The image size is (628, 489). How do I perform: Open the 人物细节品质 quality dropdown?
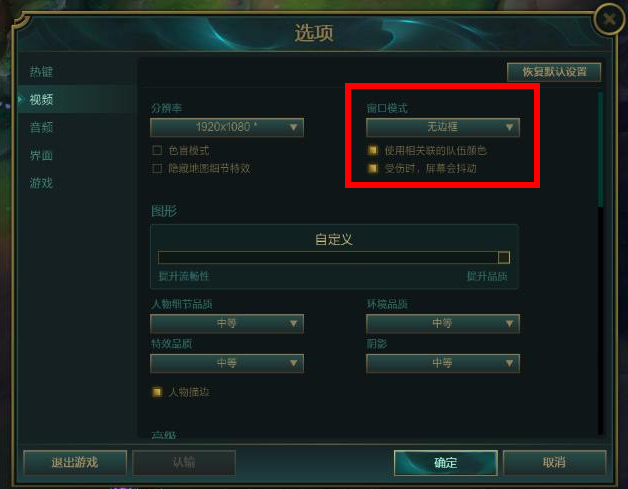tap(227, 323)
